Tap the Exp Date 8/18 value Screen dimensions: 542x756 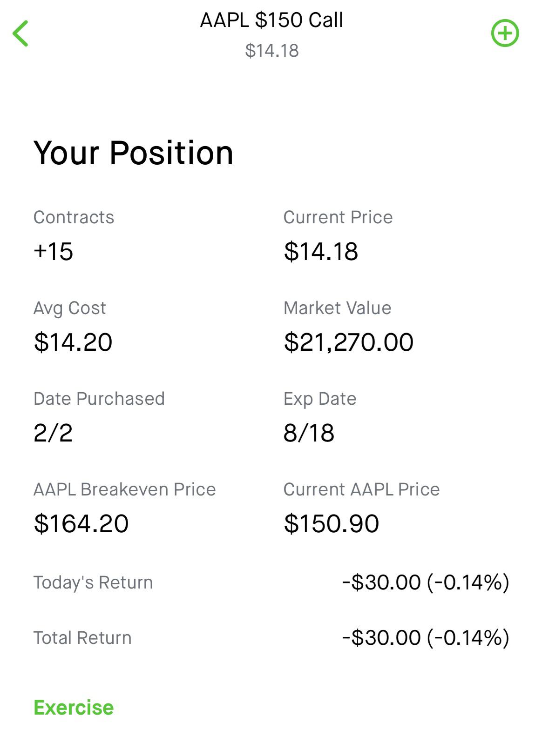[x=309, y=433]
